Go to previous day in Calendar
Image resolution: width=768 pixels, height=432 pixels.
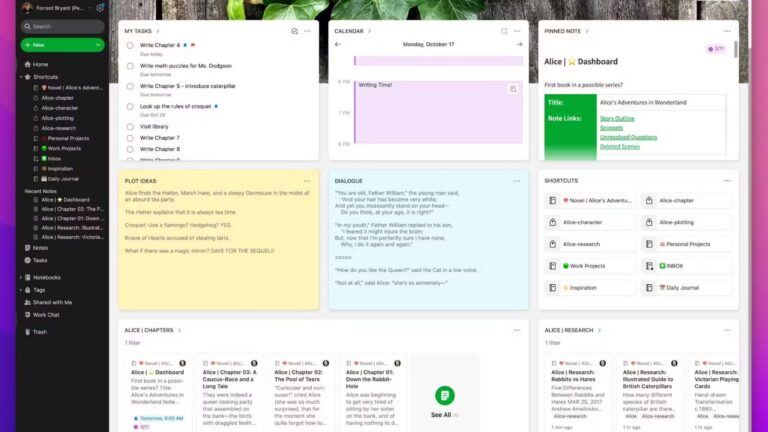coord(337,45)
